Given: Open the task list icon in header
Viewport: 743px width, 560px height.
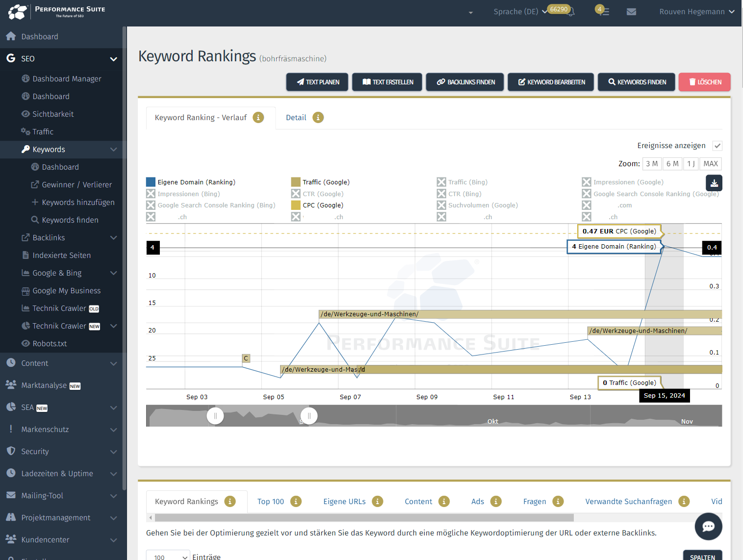Looking at the screenshot, I should click(x=605, y=12).
